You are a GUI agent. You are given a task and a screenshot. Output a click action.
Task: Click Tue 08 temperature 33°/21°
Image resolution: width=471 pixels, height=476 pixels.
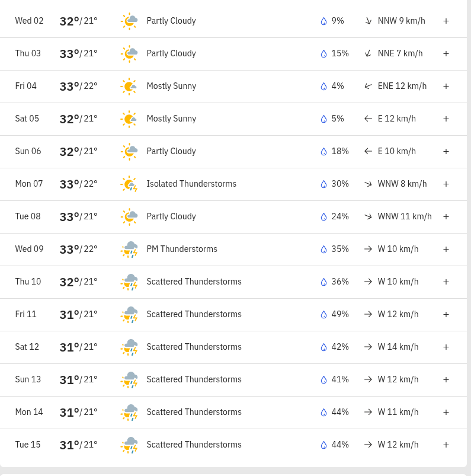[78, 217]
